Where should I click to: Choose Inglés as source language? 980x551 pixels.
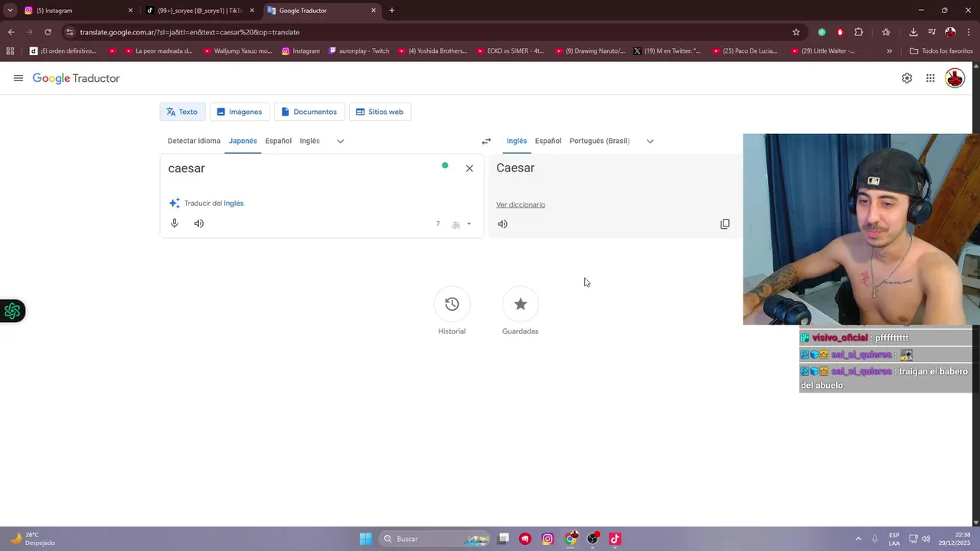(x=309, y=141)
